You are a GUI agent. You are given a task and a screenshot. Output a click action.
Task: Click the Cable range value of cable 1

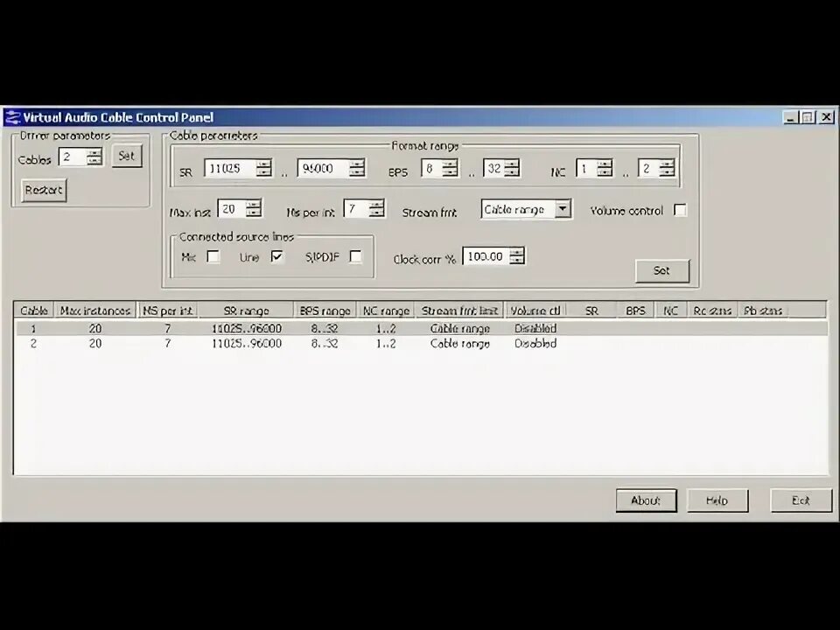click(x=459, y=328)
